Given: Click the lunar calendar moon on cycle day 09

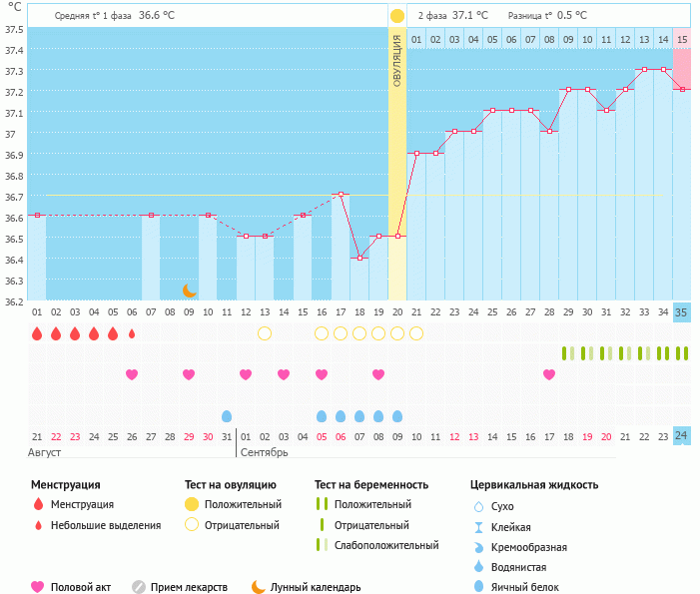Looking at the screenshot, I should [189, 291].
